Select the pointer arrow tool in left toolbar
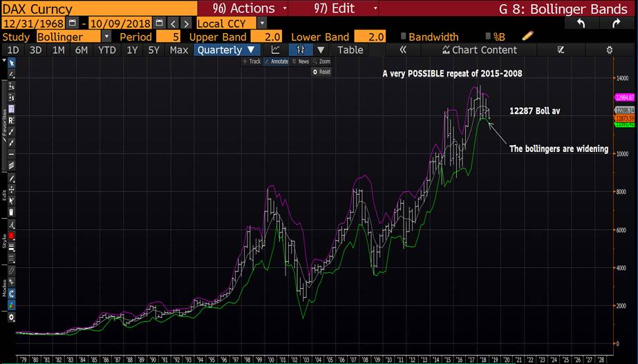 [11, 63]
